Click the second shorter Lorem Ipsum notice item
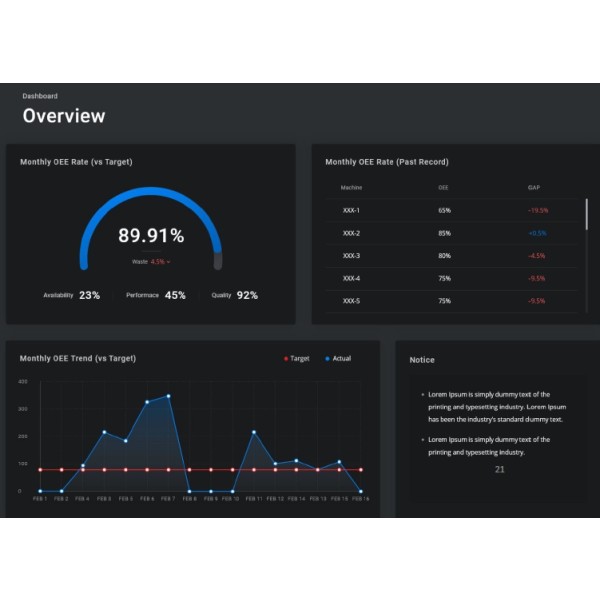 point(489,446)
